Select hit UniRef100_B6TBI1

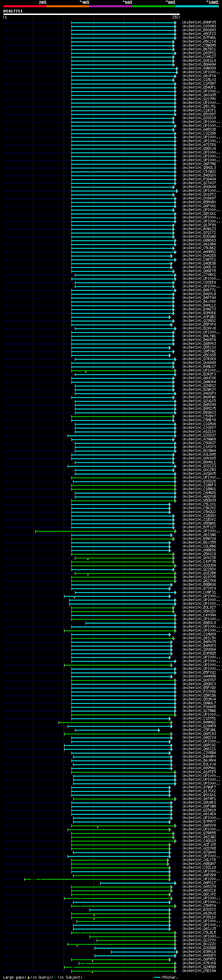[199, 49]
